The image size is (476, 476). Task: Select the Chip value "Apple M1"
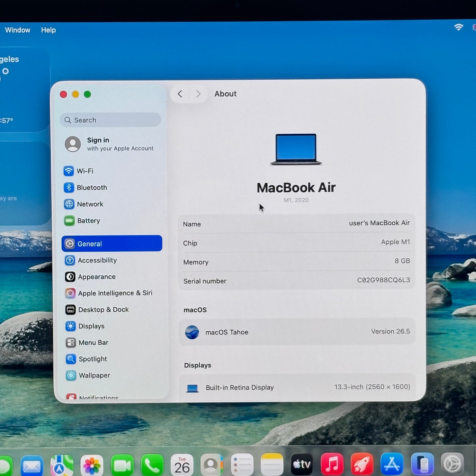(x=395, y=242)
